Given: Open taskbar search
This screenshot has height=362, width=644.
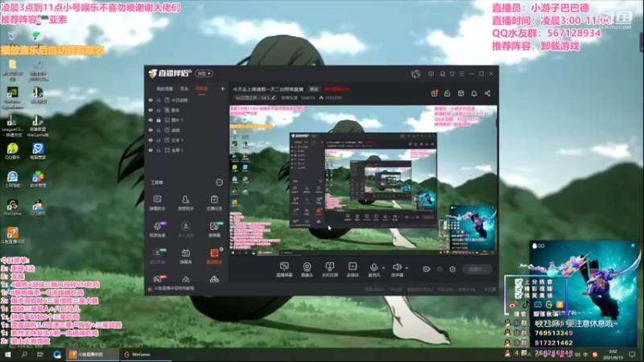Looking at the screenshot, I should pyautogui.click(x=24, y=354).
